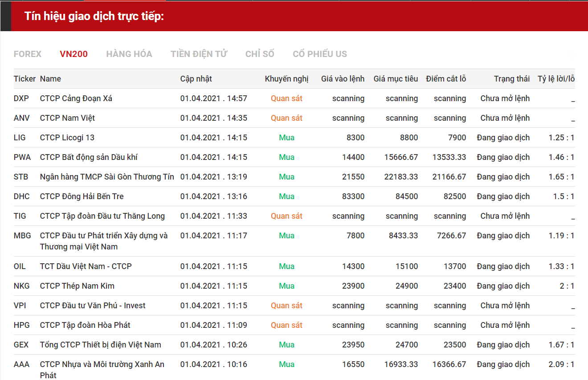
Task: Click the name CTCP Đông Hải Bến Tre
Action: [82, 196]
